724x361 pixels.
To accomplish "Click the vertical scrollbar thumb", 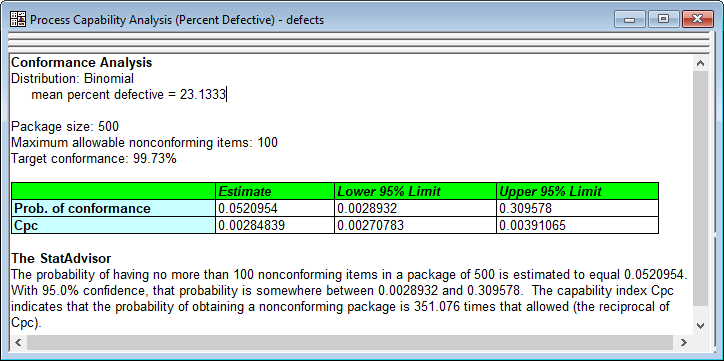I will [700, 188].
